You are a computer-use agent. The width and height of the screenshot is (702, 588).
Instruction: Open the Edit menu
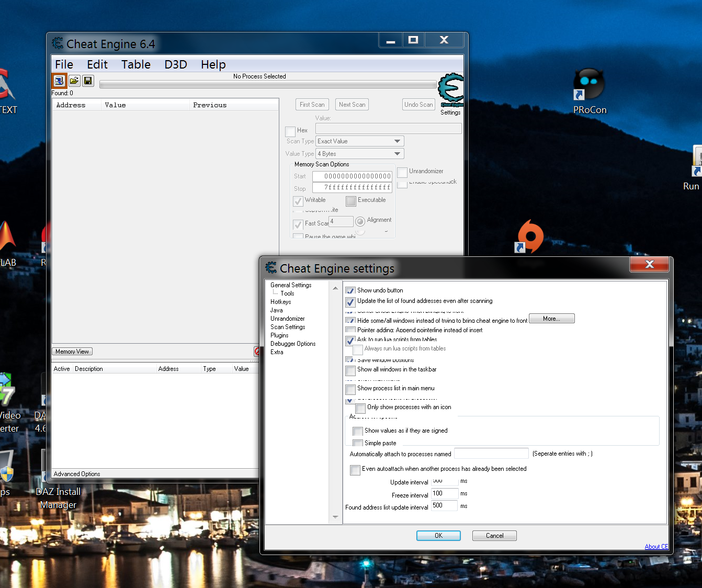[97, 64]
